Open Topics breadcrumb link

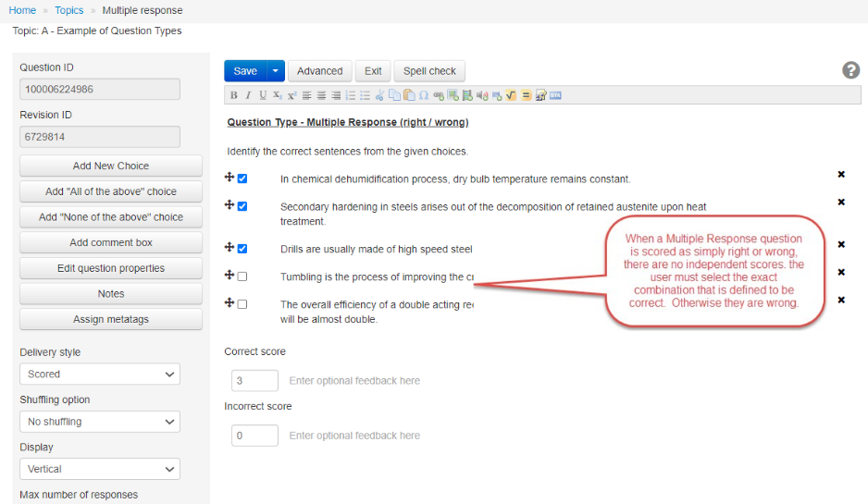(x=69, y=10)
